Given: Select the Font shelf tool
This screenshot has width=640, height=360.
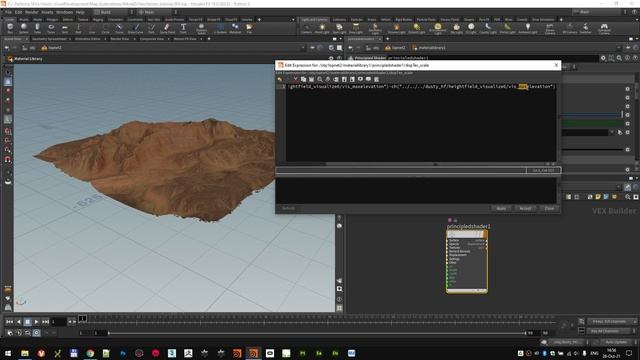Looking at the screenshot, I should (x=183, y=28).
